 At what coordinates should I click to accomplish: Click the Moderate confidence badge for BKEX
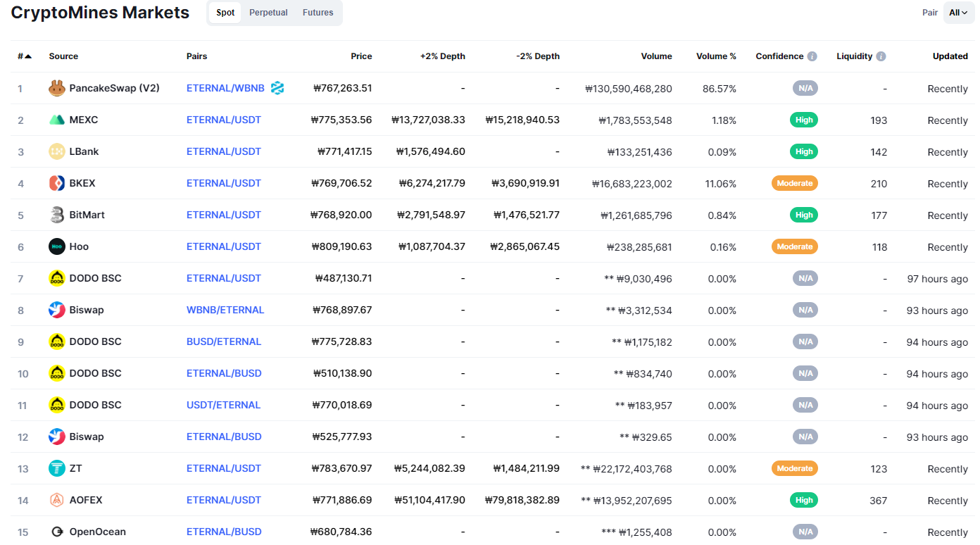point(795,183)
